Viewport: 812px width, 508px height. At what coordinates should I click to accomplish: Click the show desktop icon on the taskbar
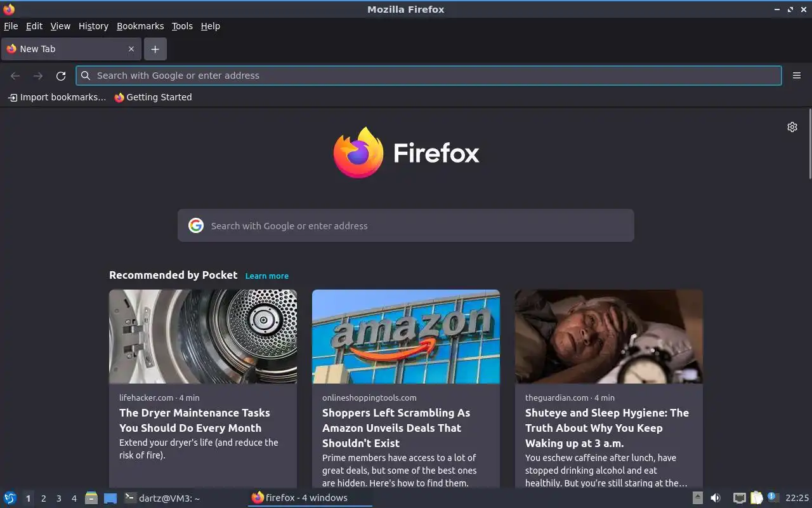point(110,498)
